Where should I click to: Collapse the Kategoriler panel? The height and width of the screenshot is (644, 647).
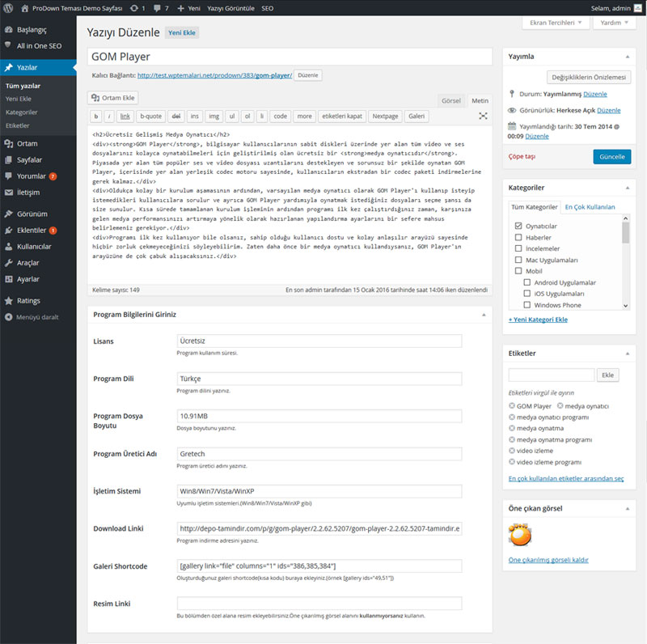(x=628, y=188)
